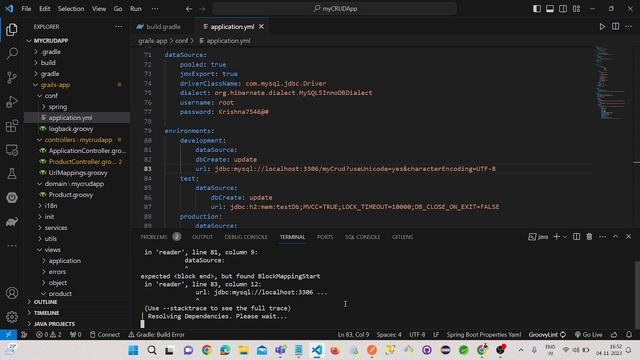Maximize the panel size chevron
Image resolution: width=640 pixels, height=360 pixels.
point(615,237)
